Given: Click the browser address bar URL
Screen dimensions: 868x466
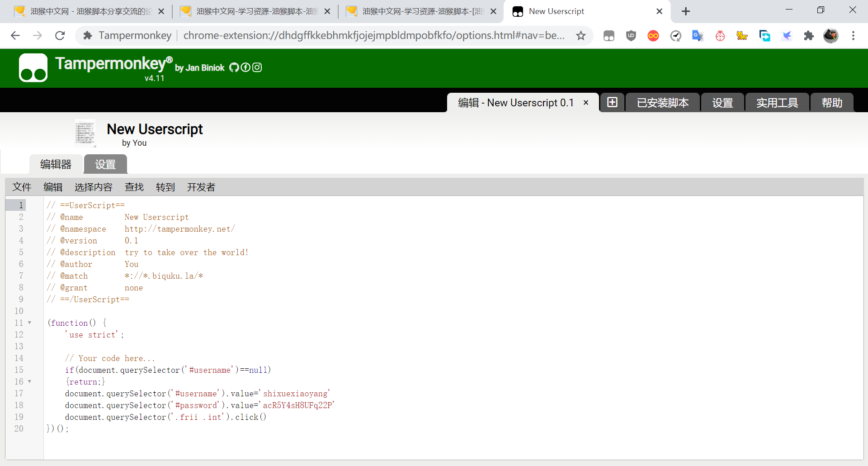Looking at the screenshot, I should [374, 35].
